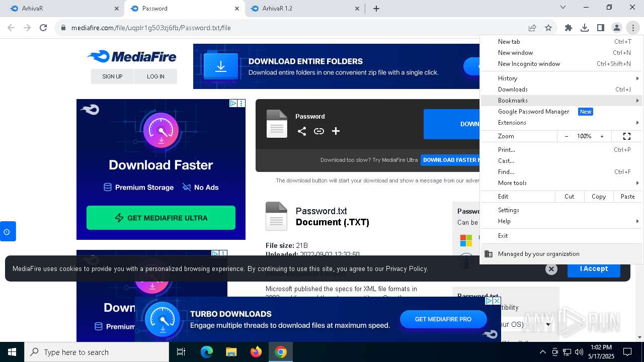The width and height of the screenshot is (644, 362).
Task: Bookmark this tab with star icon
Action: 548,28
